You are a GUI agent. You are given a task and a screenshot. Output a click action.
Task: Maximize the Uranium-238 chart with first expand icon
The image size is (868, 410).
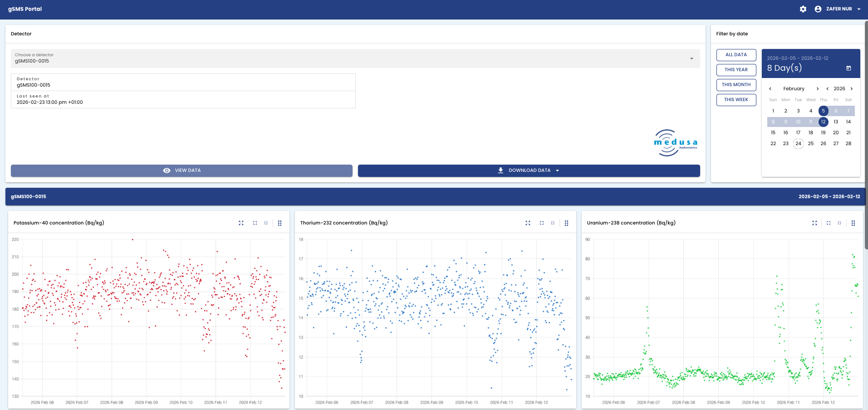[814, 223]
